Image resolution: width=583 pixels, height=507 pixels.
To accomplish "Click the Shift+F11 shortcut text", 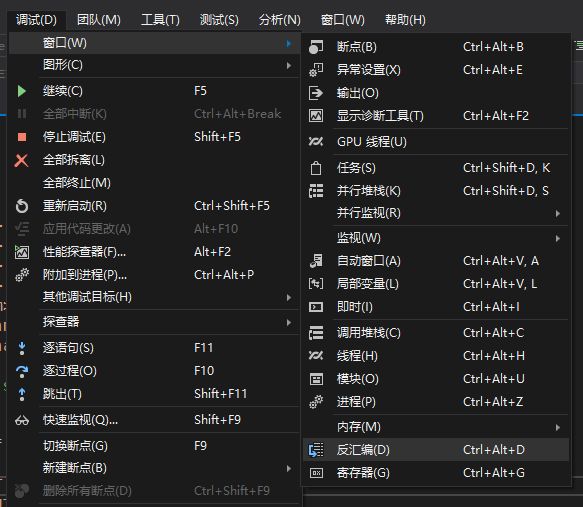I will (221, 394).
